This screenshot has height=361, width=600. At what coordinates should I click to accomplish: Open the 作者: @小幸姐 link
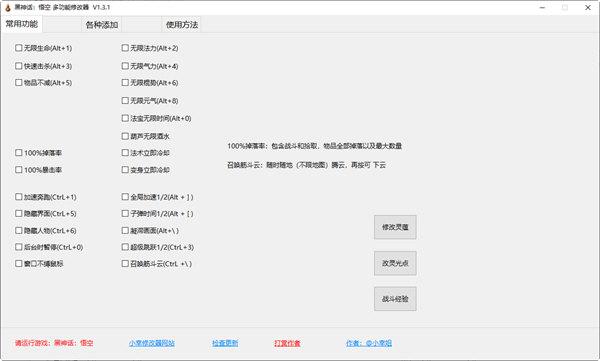pyautogui.click(x=369, y=343)
